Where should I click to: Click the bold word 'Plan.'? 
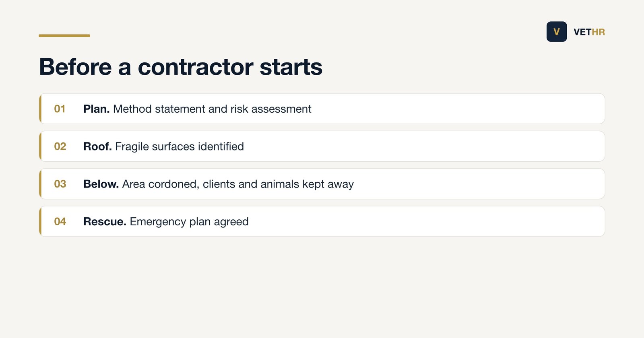[x=96, y=109]
